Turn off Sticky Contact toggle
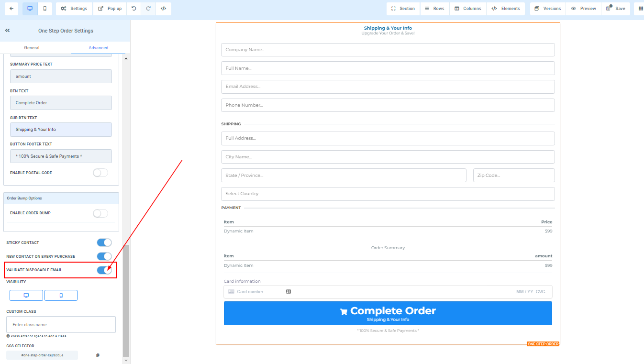This screenshot has width=644, height=364. (x=104, y=243)
